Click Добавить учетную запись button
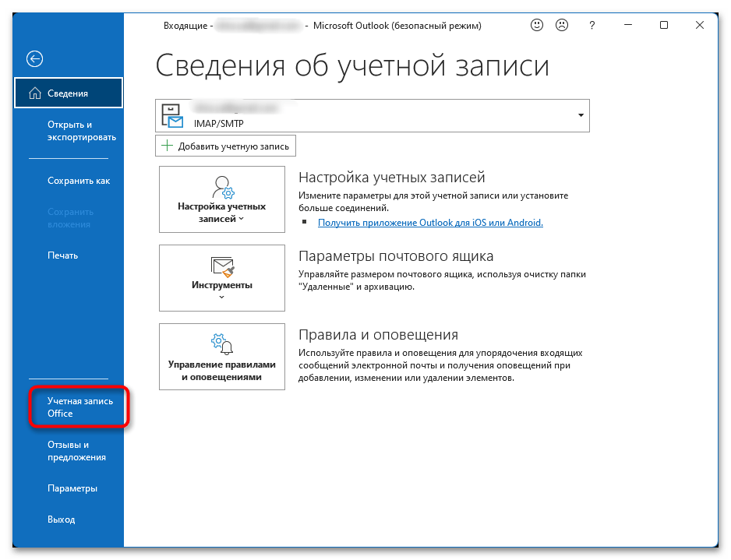The image size is (731, 560). pos(226,146)
